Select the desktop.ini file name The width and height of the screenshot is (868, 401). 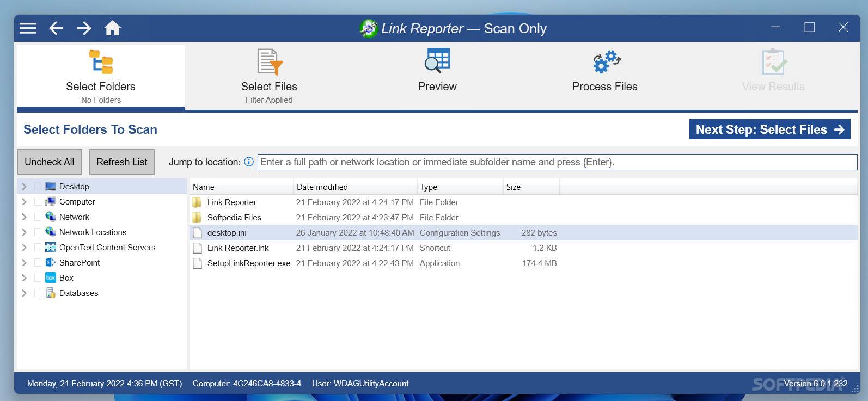click(x=227, y=233)
